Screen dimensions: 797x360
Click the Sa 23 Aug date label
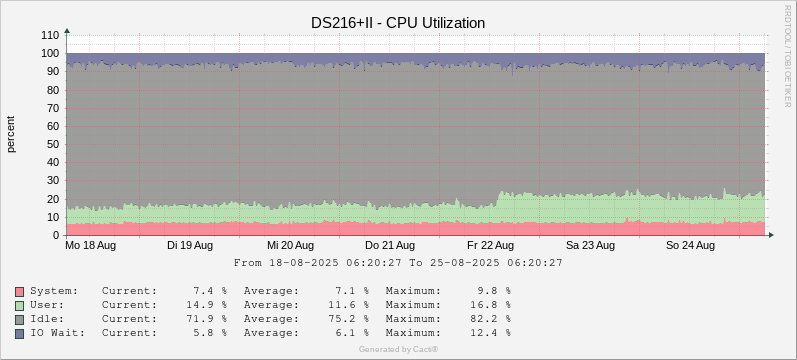tap(591, 246)
